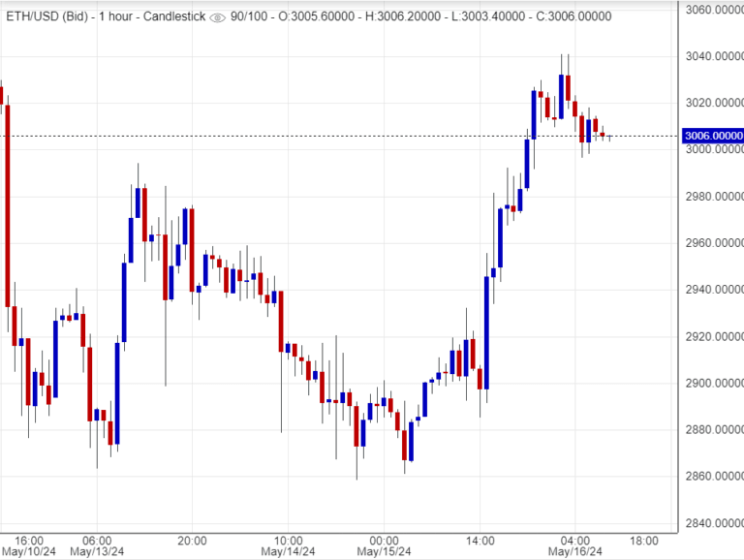Click the May/15/24 00:00 time axis label
The width and height of the screenshot is (744, 560).
[385, 545]
